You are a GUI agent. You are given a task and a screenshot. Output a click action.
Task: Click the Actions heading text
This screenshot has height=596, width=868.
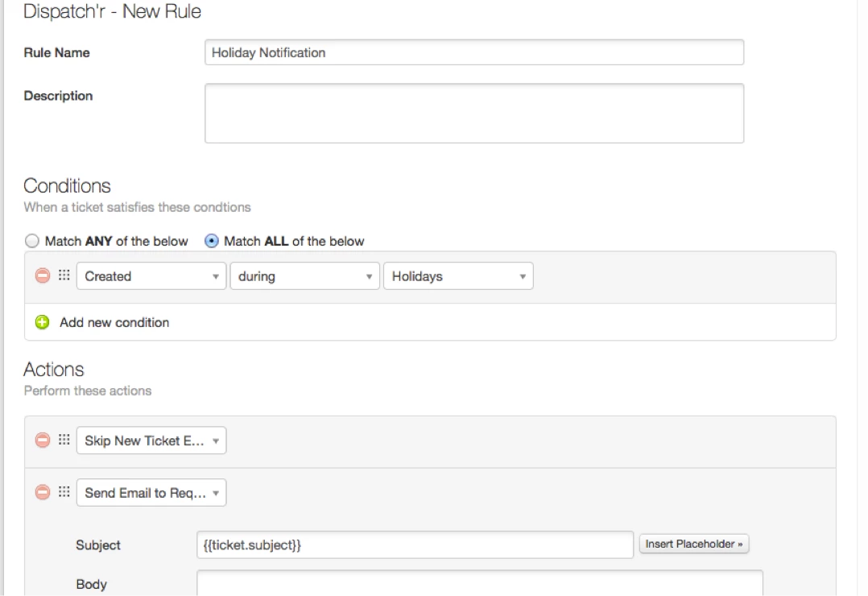(54, 370)
